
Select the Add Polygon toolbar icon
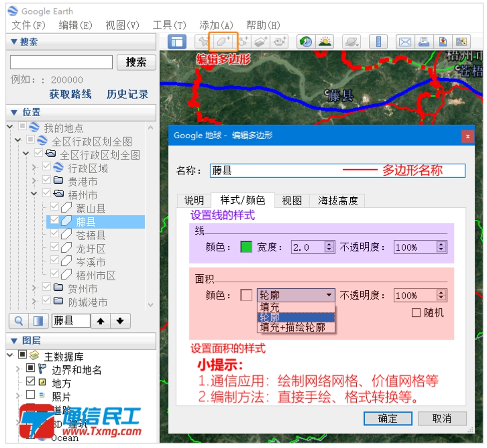[223, 42]
